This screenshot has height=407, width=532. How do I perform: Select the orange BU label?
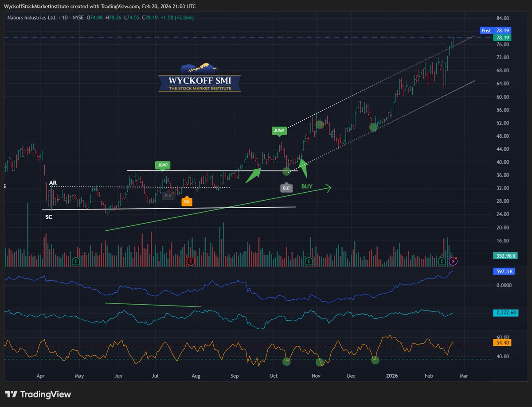pos(187,202)
